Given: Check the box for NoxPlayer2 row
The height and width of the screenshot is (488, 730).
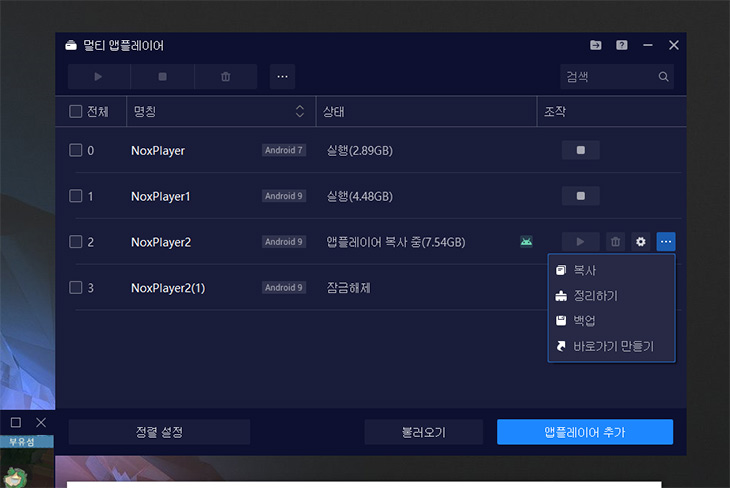Looking at the screenshot, I should pos(75,242).
